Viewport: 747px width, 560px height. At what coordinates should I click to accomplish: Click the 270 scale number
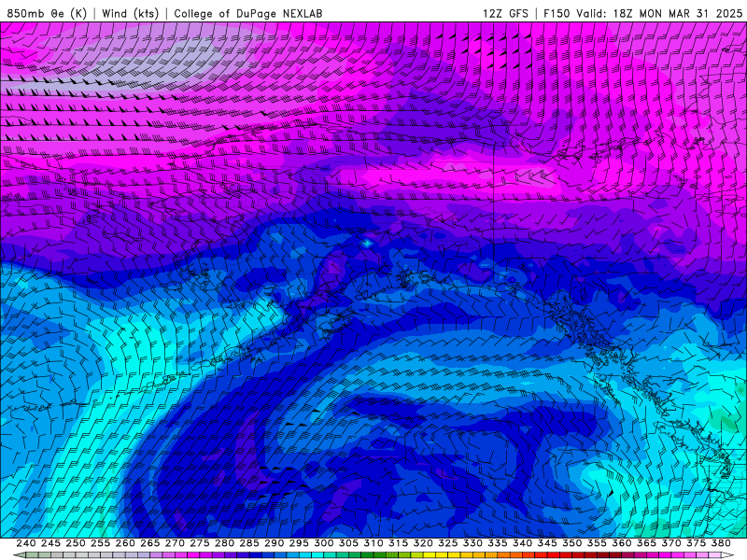coord(175,543)
